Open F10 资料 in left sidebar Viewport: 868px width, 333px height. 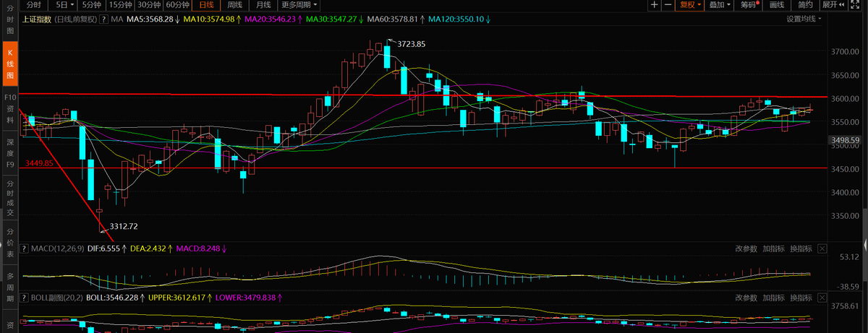10,103
